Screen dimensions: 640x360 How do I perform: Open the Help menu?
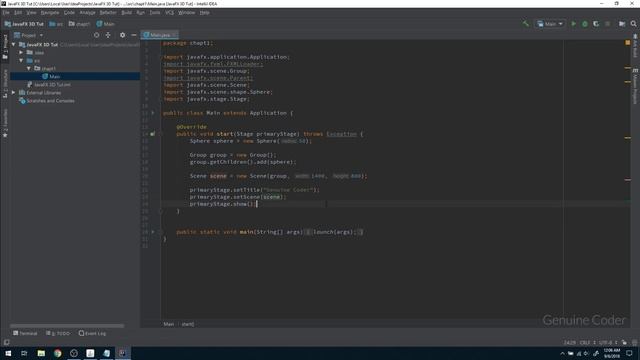tap(204, 13)
